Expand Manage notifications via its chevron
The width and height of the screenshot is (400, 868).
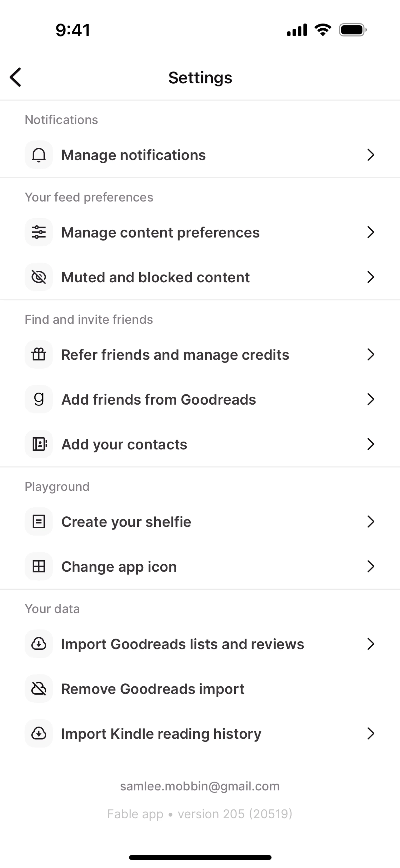(370, 155)
